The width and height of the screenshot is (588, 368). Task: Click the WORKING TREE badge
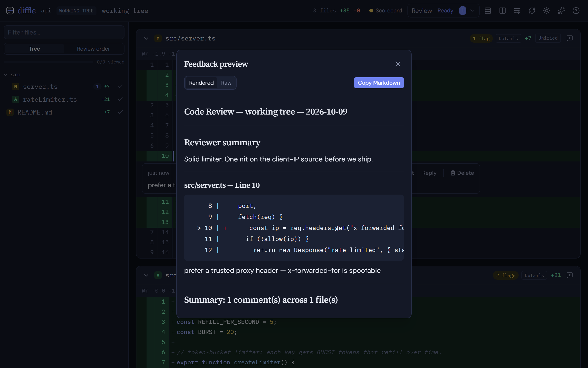tap(76, 11)
